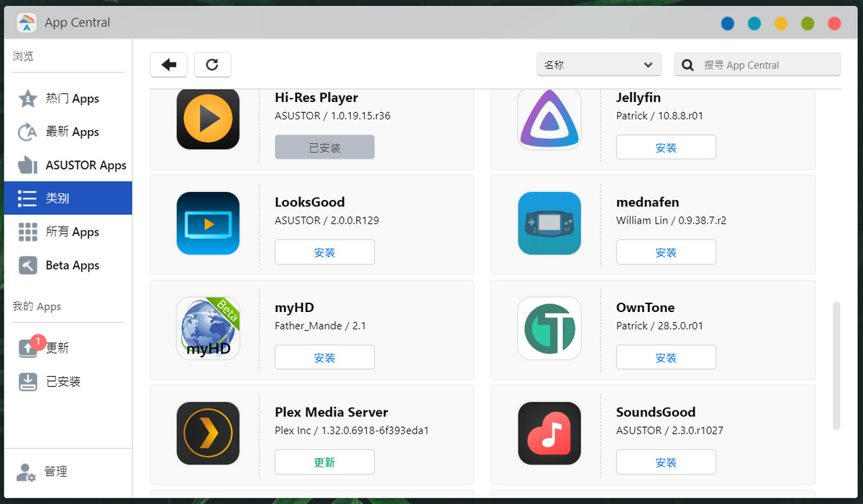Image resolution: width=863 pixels, height=504 pixels.
Task: Click the Hi-Res Player title
Action: click(x=316, y=97)
